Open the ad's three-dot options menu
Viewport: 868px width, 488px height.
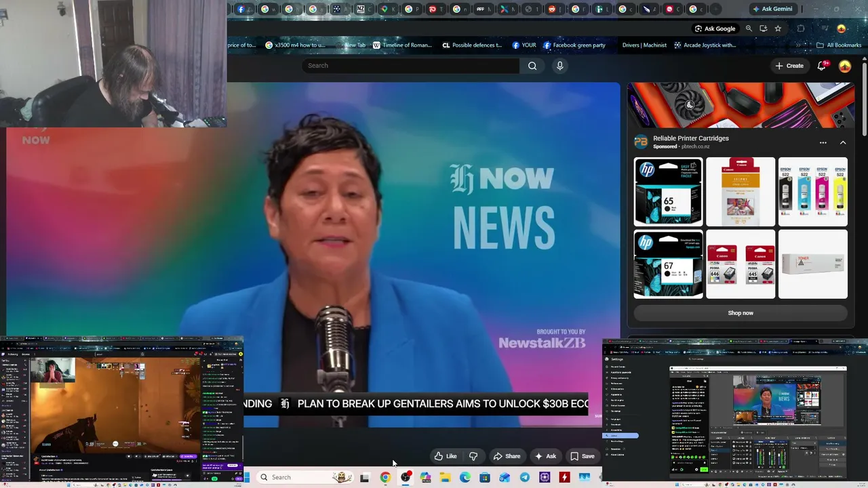click(x=823, y=143)
